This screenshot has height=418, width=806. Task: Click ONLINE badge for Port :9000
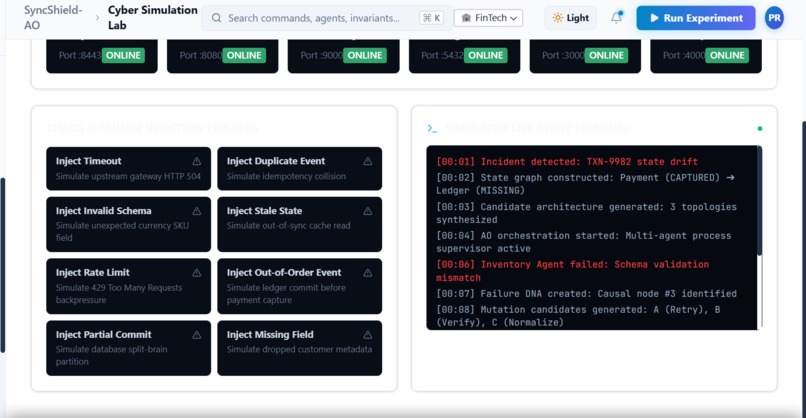pyautogui.click(x=365, y=56)
